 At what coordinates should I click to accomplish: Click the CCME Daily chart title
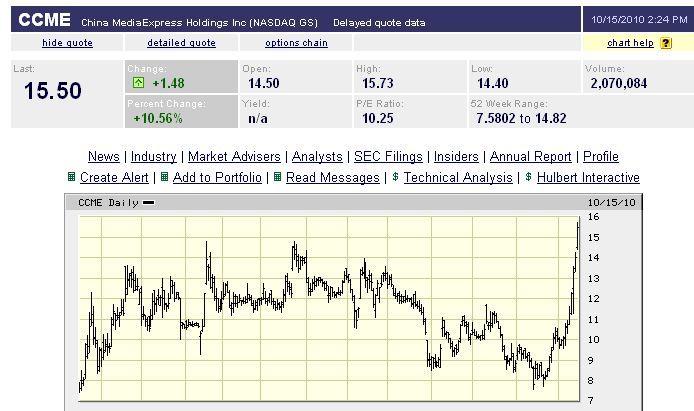coord(108,203)
